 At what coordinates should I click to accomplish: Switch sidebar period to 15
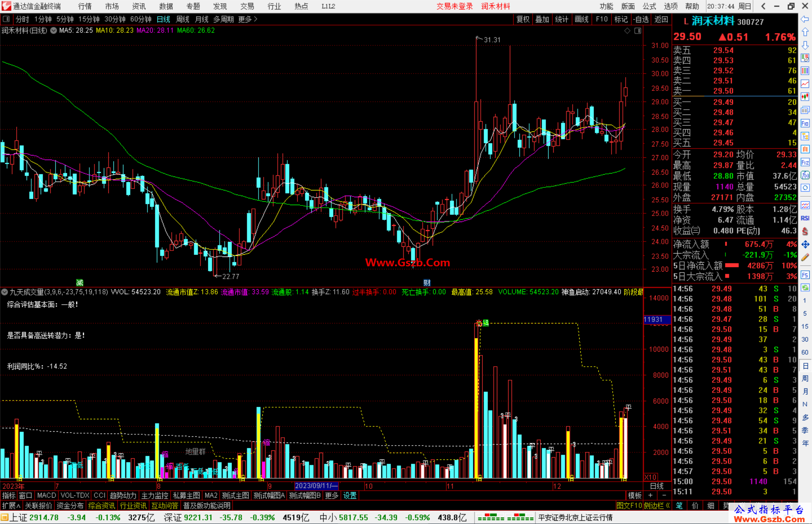805,326
